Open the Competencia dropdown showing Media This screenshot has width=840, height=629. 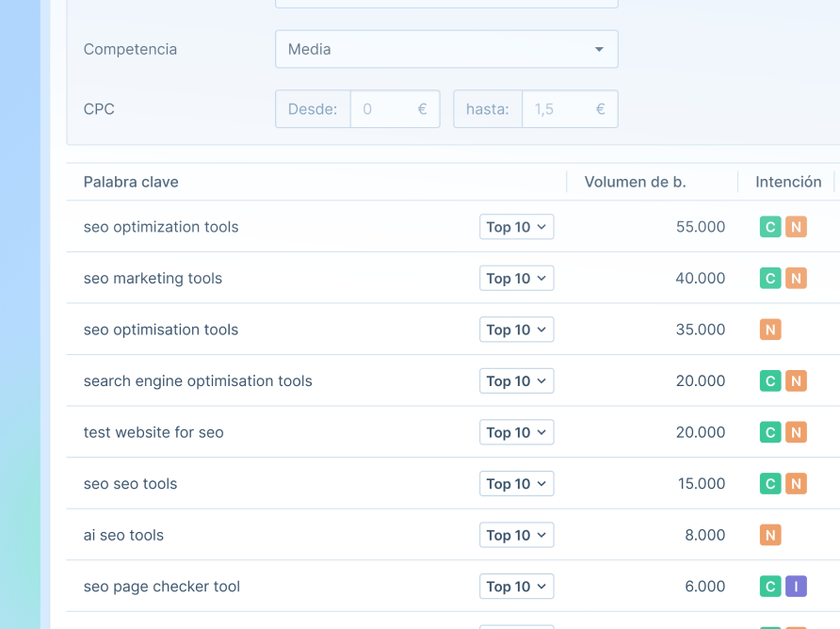pyautogui.click(x=446, y=49)
